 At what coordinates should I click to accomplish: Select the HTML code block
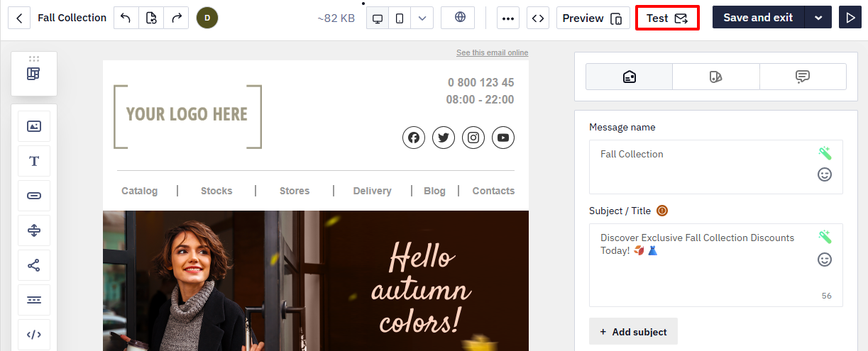click(x=34, y=335)
